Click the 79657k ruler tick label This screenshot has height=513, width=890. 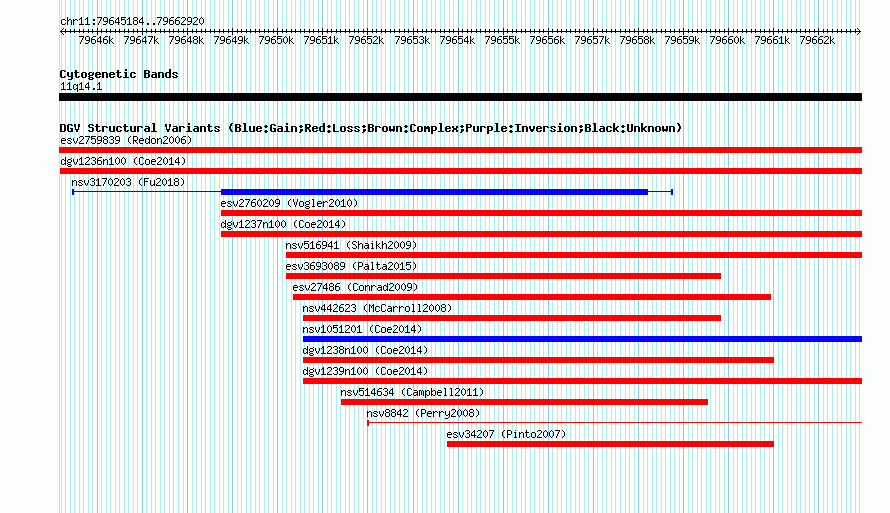[x=592, y=40]
